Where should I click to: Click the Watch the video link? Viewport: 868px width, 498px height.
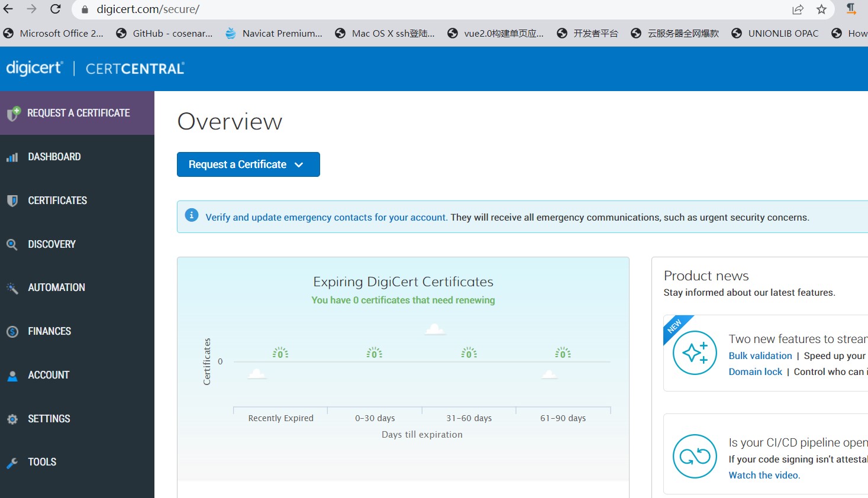[763, 475]
